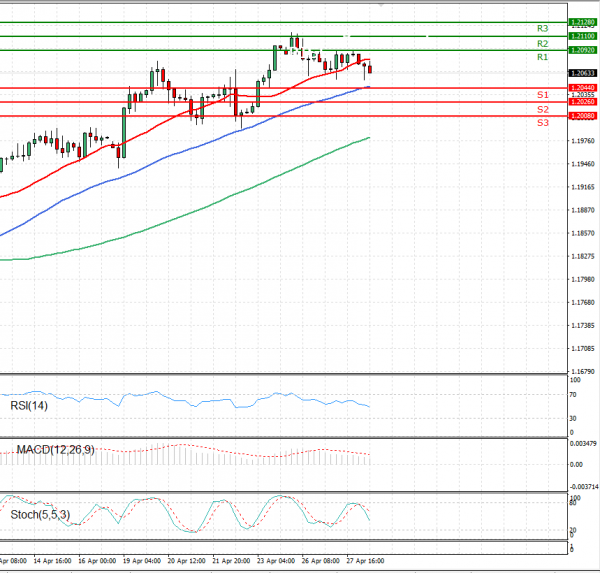Click the 21 Apr 20:00 time label

(231, 561)
